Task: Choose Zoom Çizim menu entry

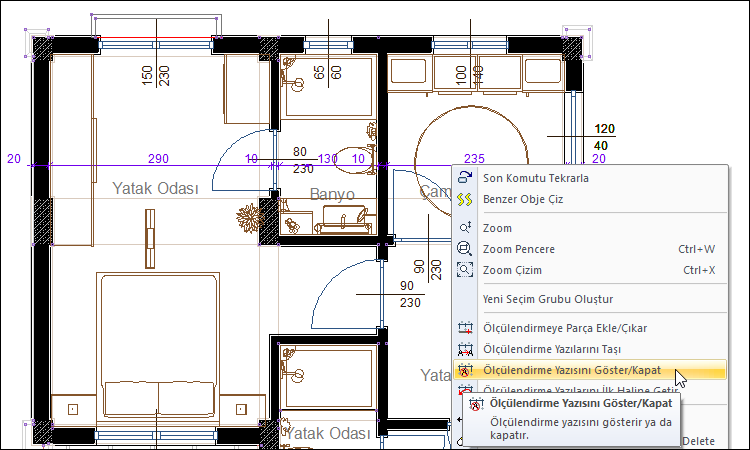Action: pyautogui.click(x=590, y=270)
